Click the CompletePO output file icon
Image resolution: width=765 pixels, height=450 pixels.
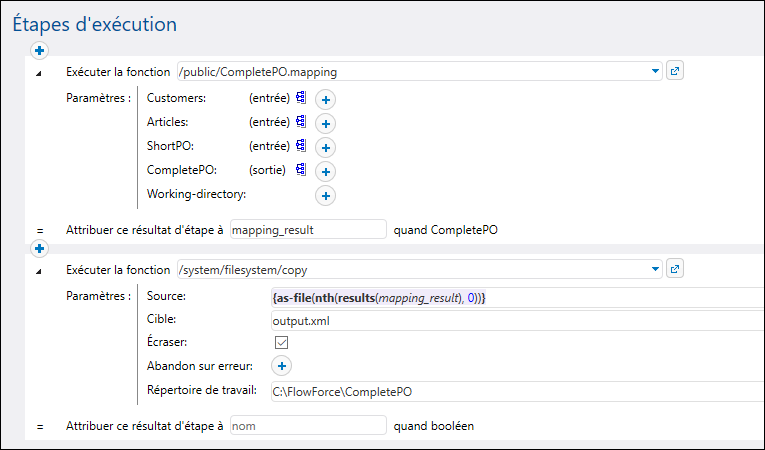coord(300,170)
